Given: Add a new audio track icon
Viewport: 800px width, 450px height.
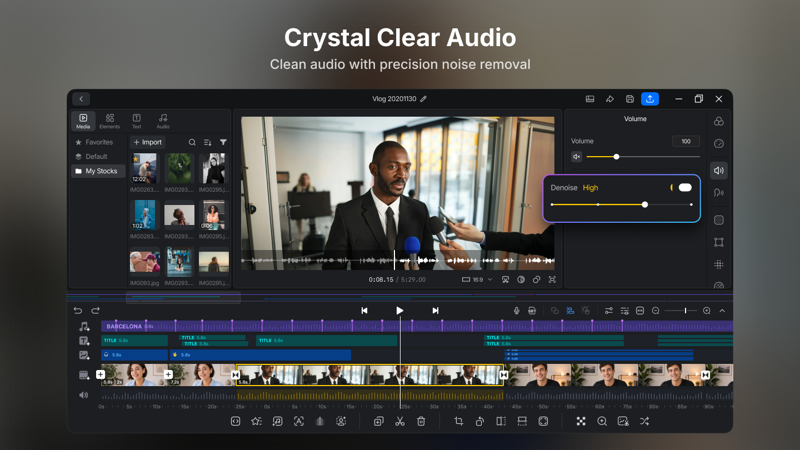Looking at the screenshot, I should [x=84, y=327].
